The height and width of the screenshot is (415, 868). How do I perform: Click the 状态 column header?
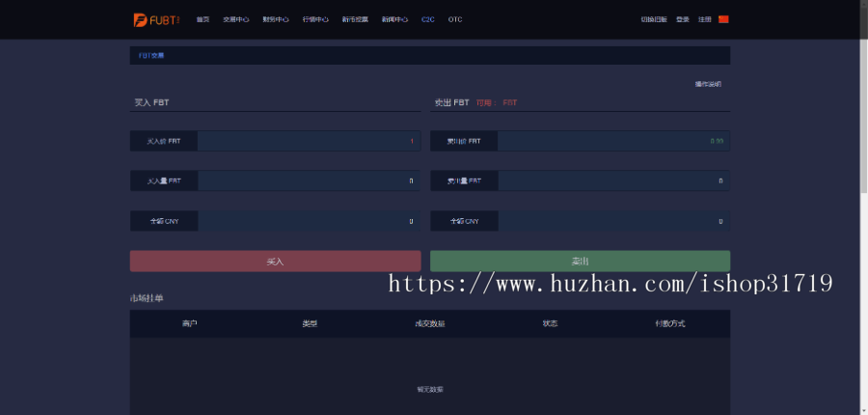(x=551, y=323)
